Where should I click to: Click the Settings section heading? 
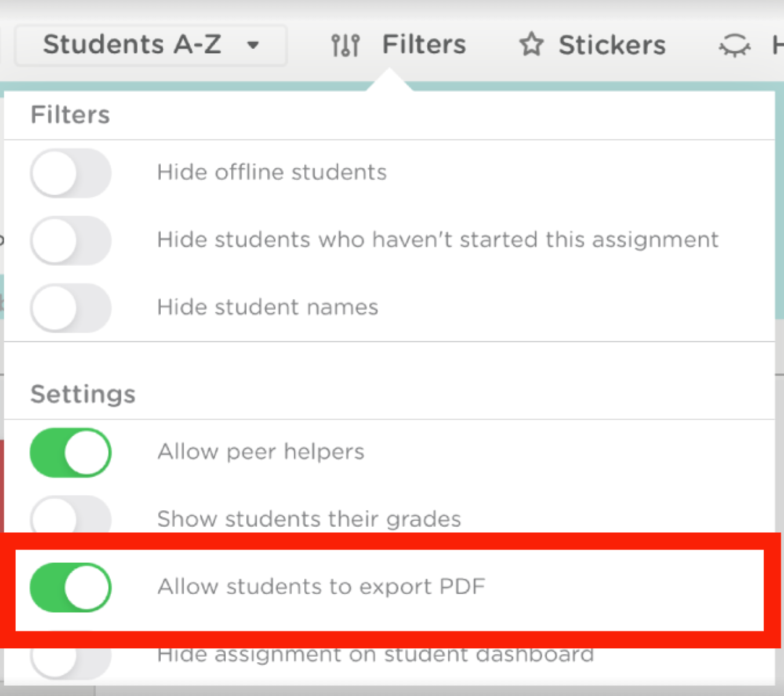(83, 394)
